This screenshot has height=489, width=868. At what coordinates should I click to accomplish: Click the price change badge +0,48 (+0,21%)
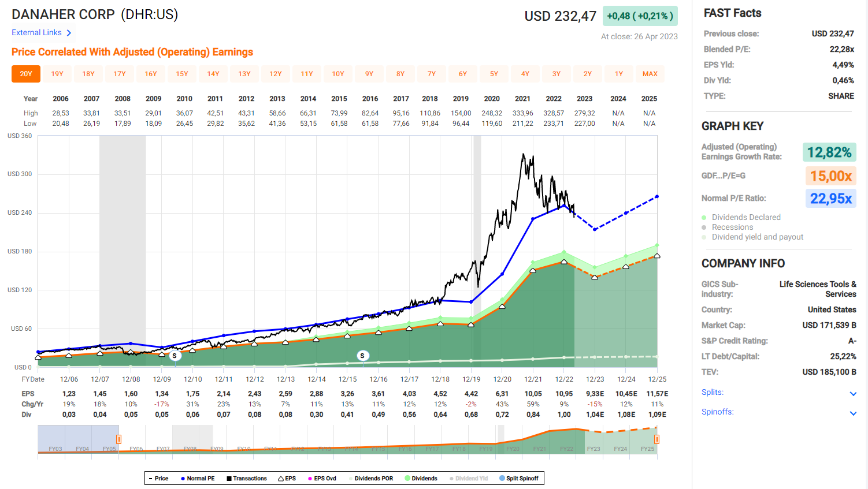(x=640, y=16)
